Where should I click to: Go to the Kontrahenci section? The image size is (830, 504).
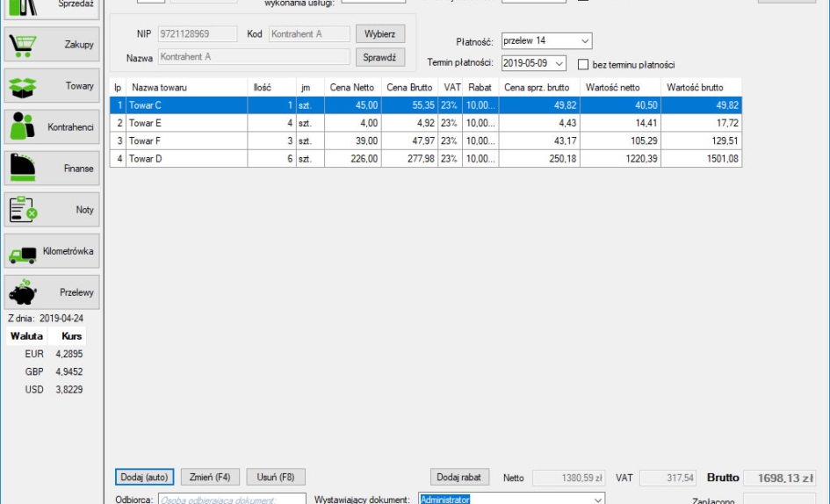click(x=51, y=127)
